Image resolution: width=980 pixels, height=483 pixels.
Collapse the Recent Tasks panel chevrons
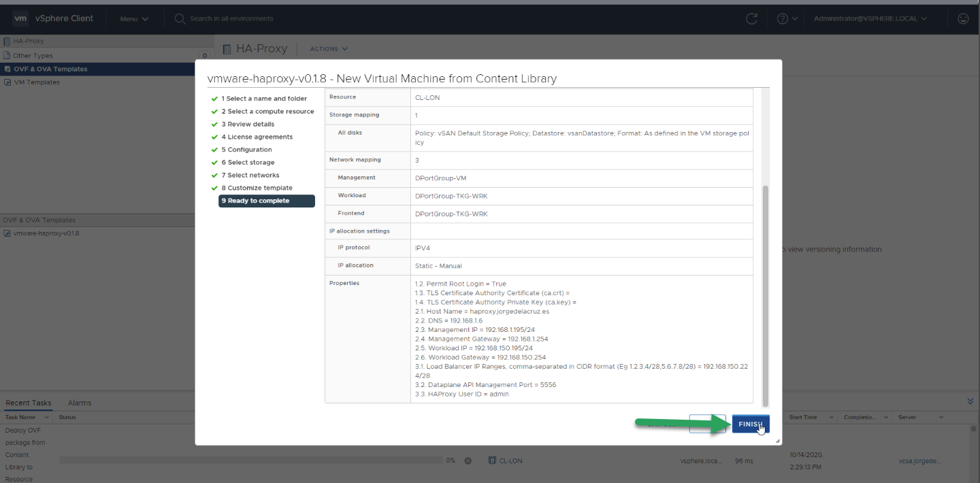pos(970,401)
